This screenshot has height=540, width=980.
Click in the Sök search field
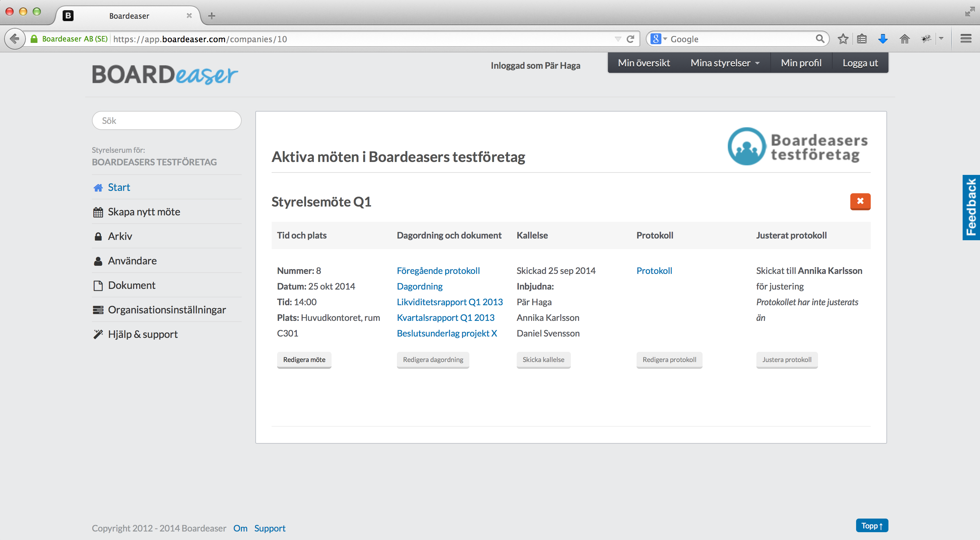click(x=167, y=120)
